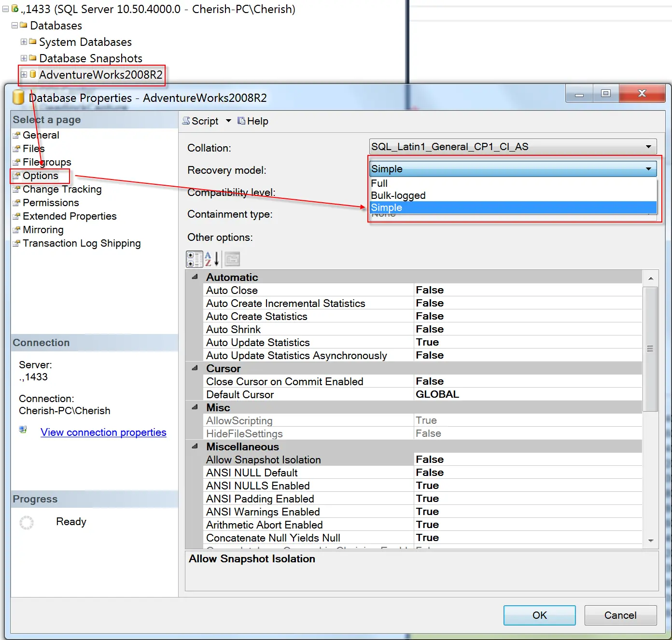Open the Script dropdown arrow
This screenshot has height=640, width=672.
(x=228, y=121)
